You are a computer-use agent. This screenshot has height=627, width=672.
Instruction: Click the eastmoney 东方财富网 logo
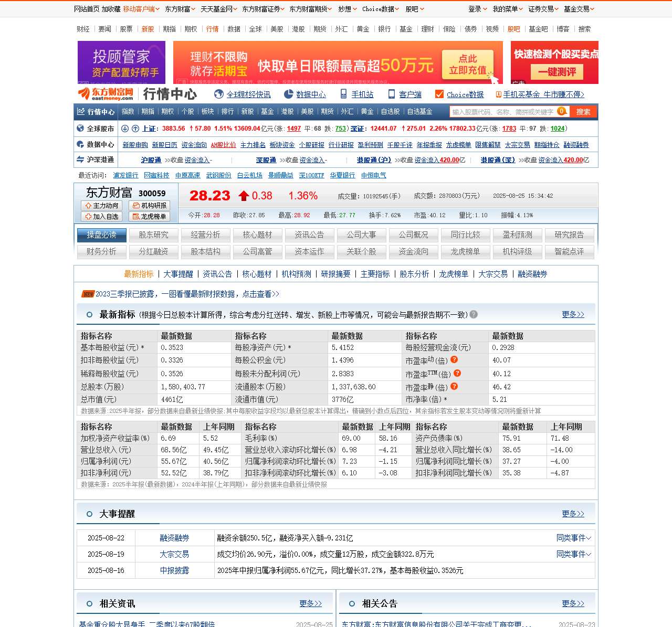click(x=106, y=94)
